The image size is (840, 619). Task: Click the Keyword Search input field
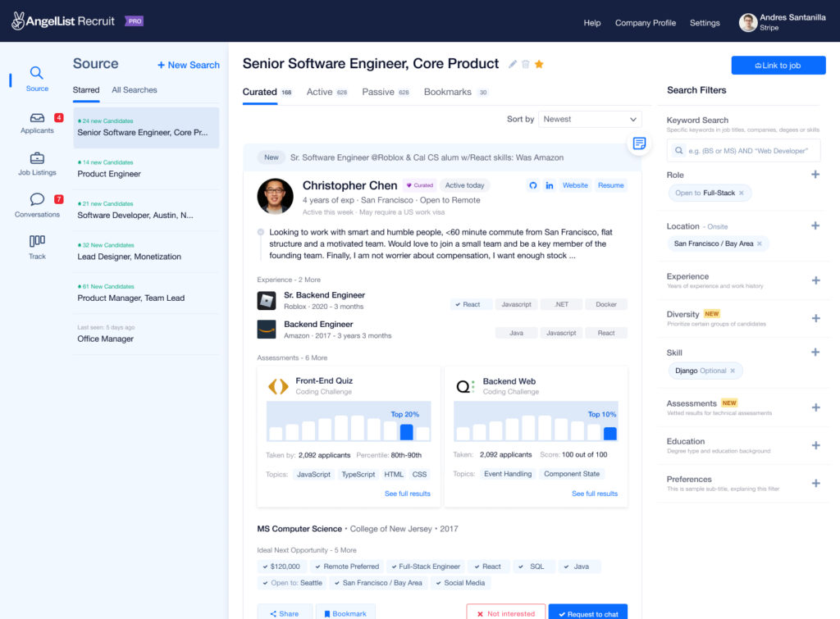pyautogui.click(x=743, y=150)
